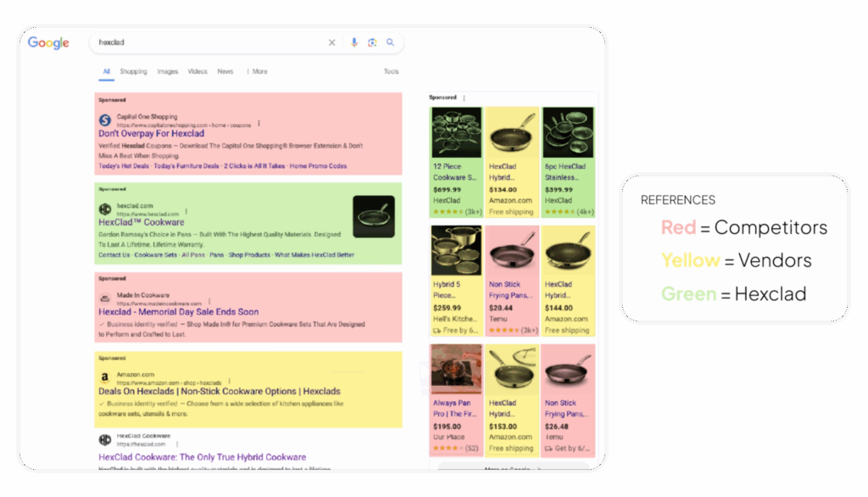Open Google Lens image search icon

pyautogui.click(x=372, y=42)
